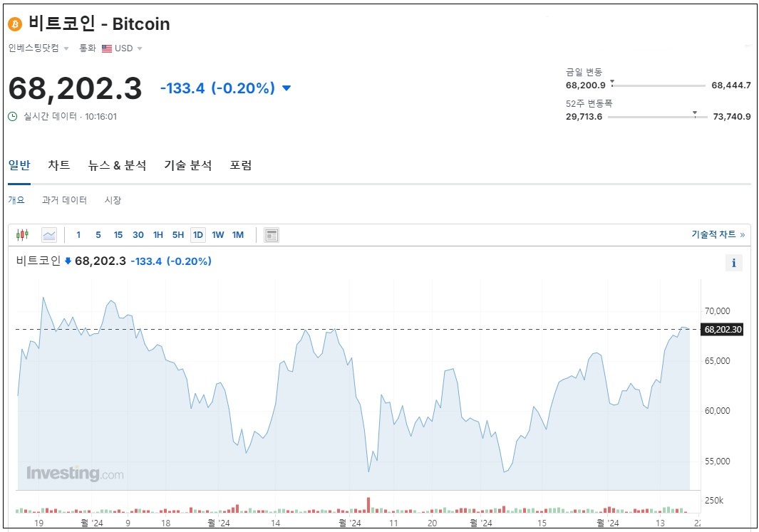Select the 1D chart interval
This screenshot has width=759, height=532.
click(x=198, y=235)
